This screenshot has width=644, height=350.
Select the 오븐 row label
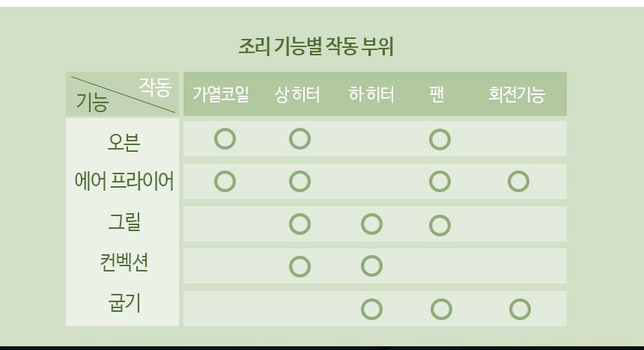point(124,140)
